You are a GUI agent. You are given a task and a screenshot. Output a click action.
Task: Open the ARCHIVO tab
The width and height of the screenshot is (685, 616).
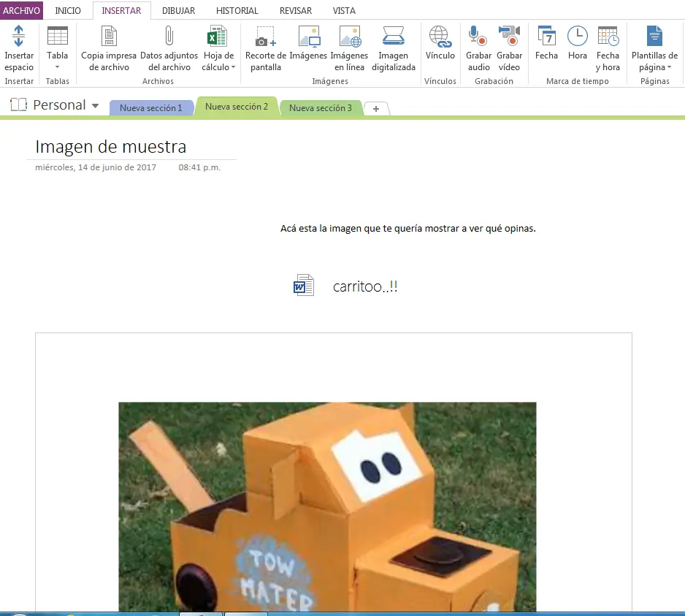click(x=21, y=10)
